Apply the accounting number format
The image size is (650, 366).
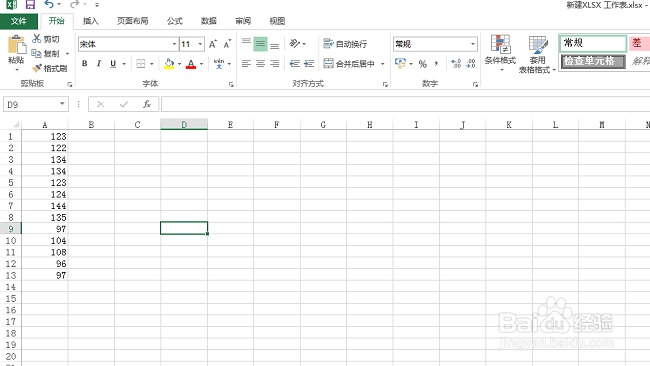400,63
